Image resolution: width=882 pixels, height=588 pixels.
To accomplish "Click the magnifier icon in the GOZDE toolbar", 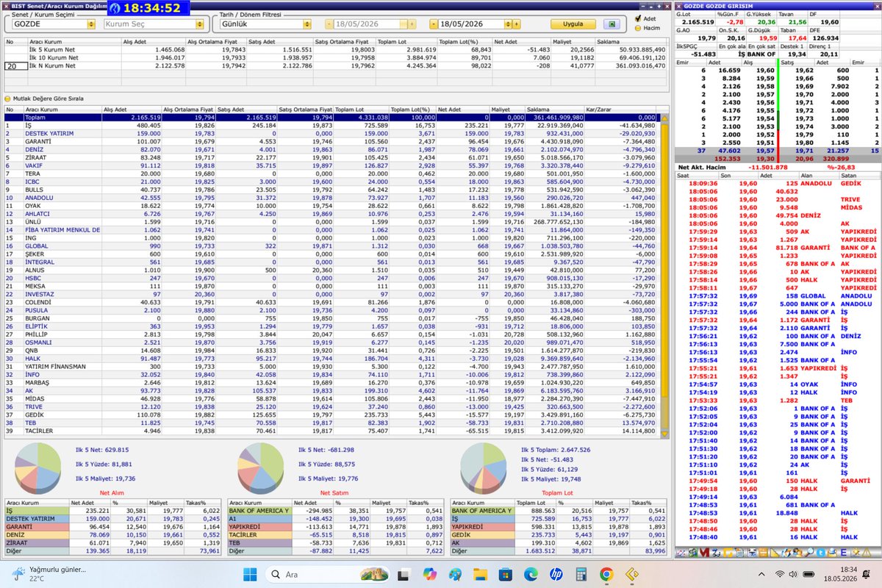I will coord(809,553).
